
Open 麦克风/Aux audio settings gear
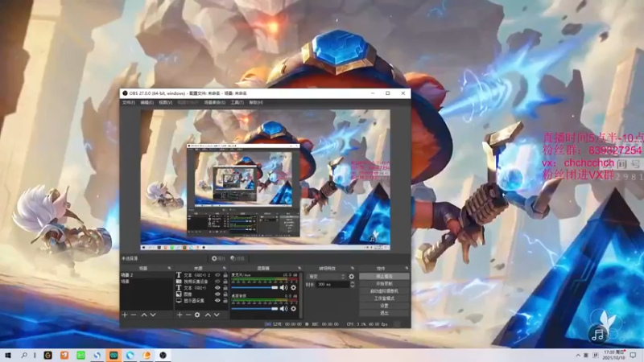[293, 288]
